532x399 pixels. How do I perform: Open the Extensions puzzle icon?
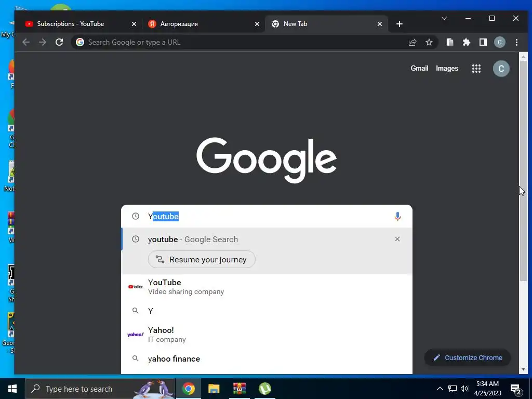[467, 42]
